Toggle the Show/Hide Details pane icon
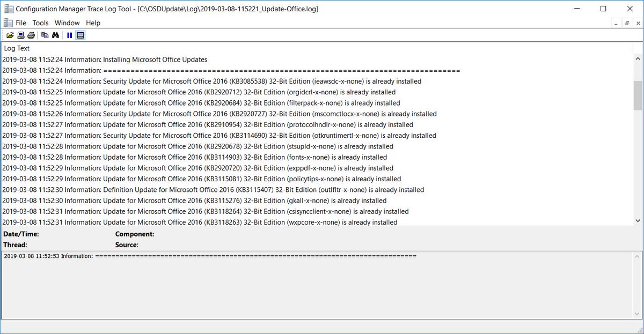This screenshot has width=644, height=334. coord(80,35)
